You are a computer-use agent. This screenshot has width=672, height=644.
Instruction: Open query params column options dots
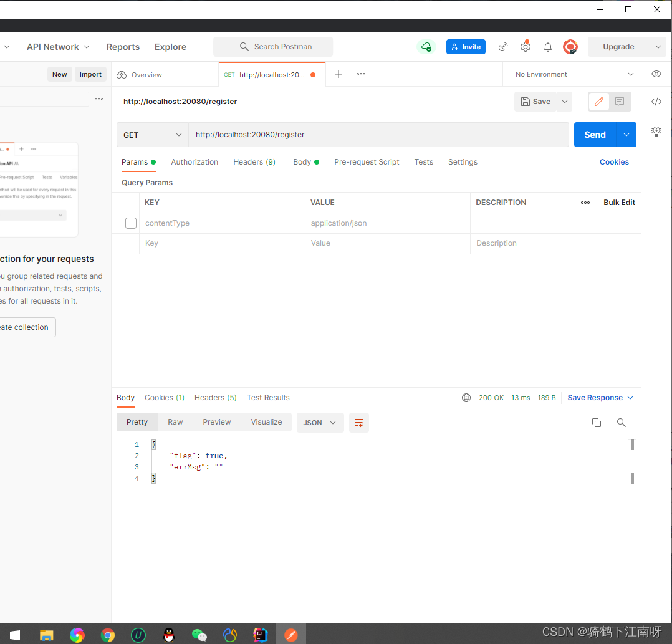[585, 203]
